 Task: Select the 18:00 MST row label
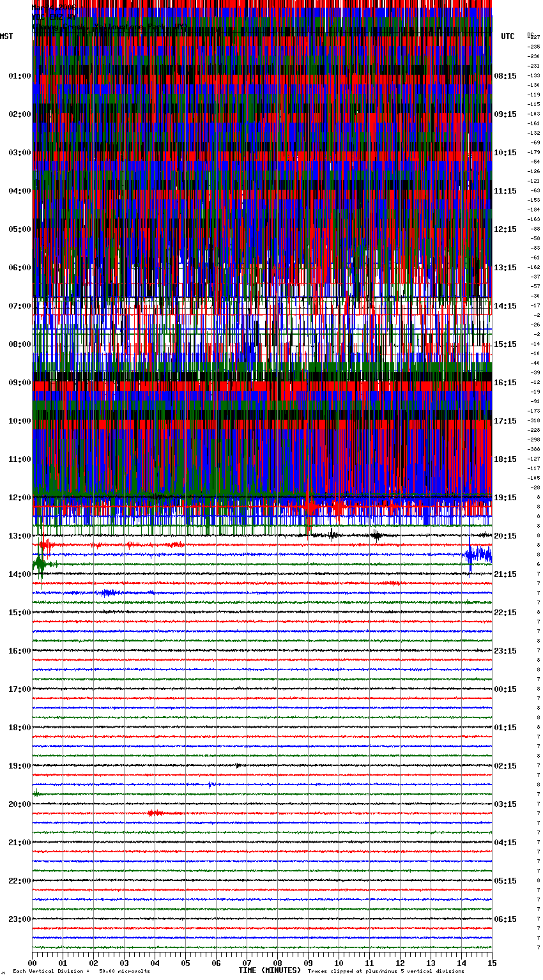(x=20, y=728)
